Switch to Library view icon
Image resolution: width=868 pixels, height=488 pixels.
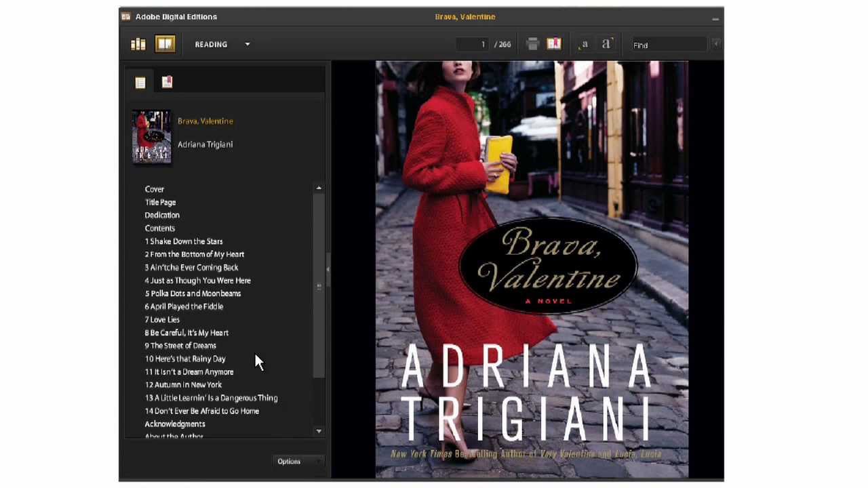point(138,44)
